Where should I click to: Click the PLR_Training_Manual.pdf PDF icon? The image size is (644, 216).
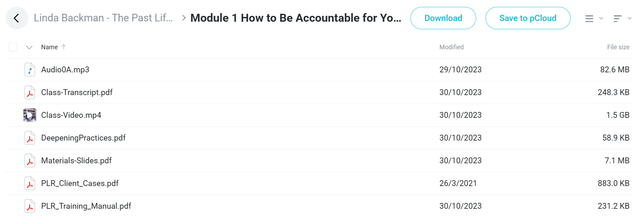click(x=30, y=206)
